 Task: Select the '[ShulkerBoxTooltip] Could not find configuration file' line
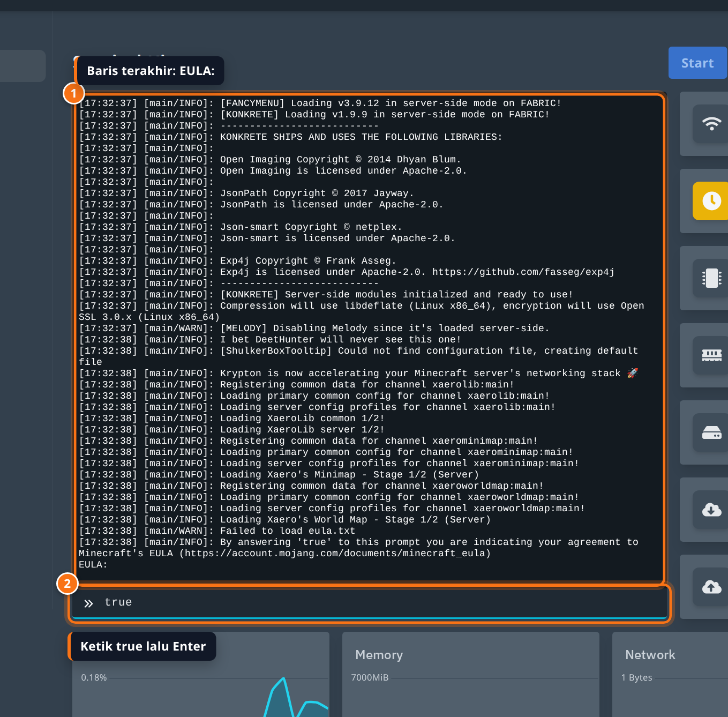pos(358,356)
